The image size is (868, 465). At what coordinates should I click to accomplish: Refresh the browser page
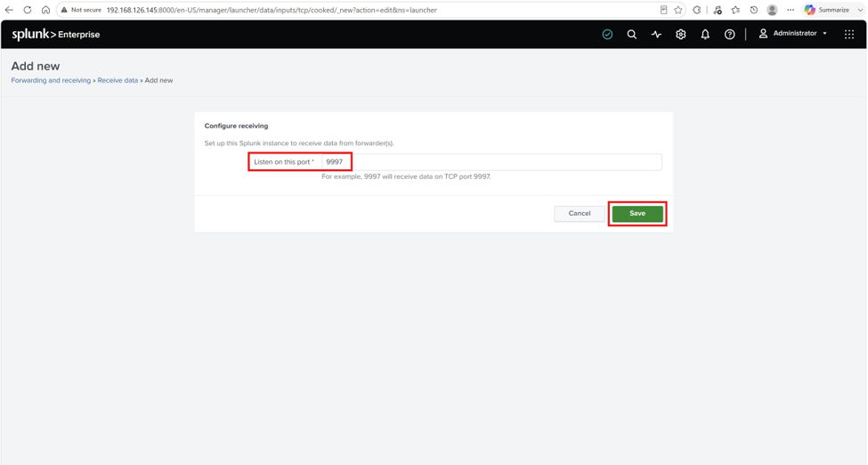click(x=27, y=10)
